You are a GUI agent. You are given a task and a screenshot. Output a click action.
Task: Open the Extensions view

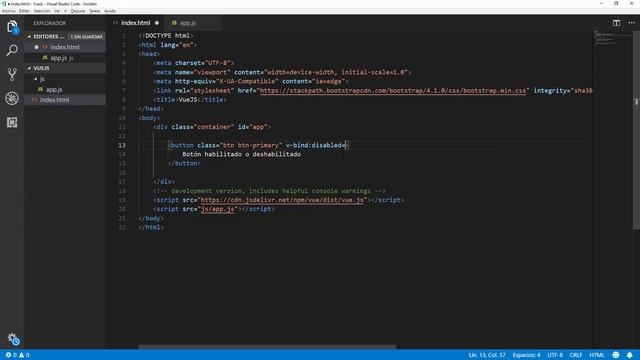[x=12, y=122]
